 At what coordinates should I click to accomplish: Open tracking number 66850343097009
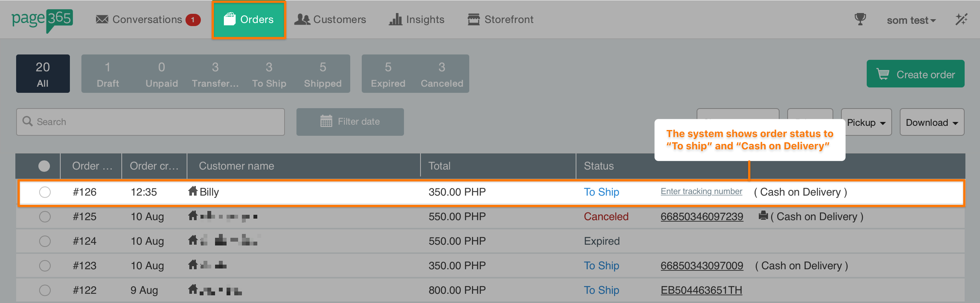pyautogui.click(x=702, y=266)
